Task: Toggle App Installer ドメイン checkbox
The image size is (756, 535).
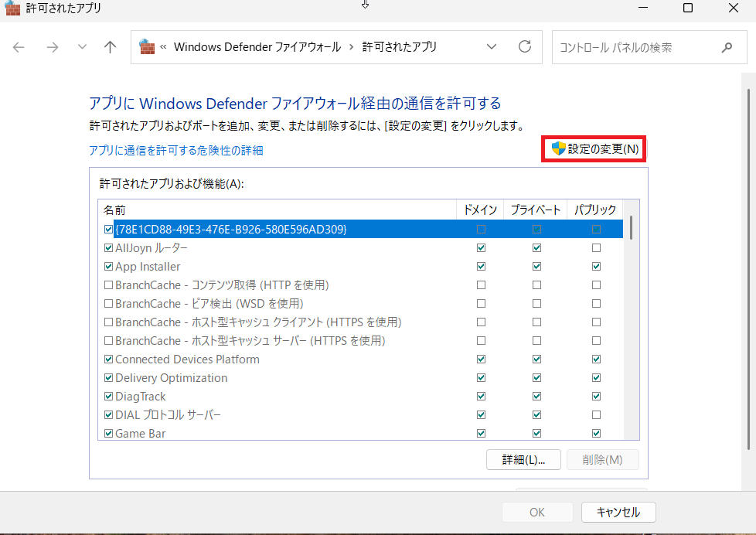Action: (481, 266)
